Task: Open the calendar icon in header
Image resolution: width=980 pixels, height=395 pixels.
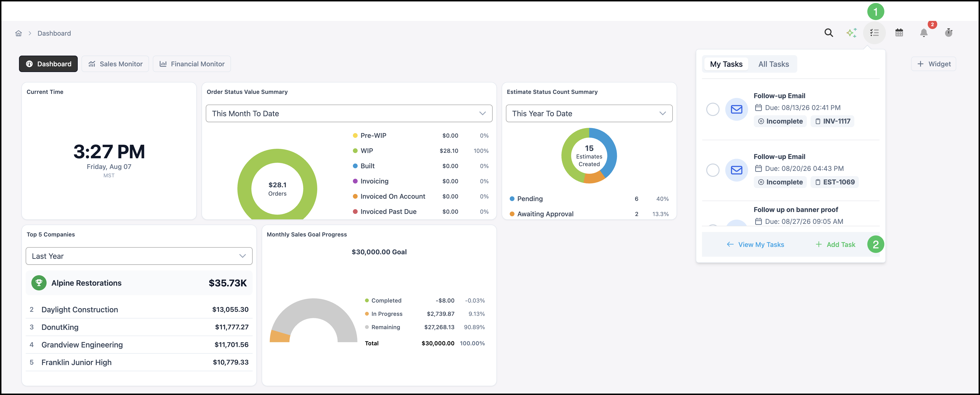Action: click(x=899, y=33)
